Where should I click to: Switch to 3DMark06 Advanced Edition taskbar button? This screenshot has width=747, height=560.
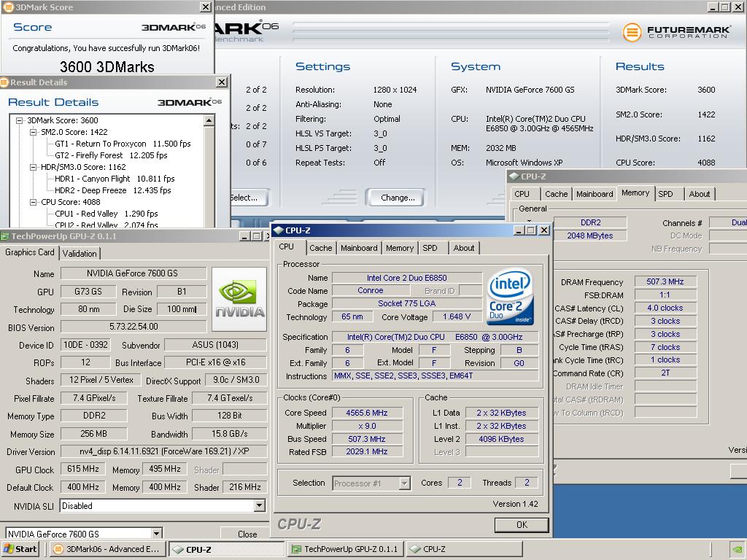click(108, 549)
